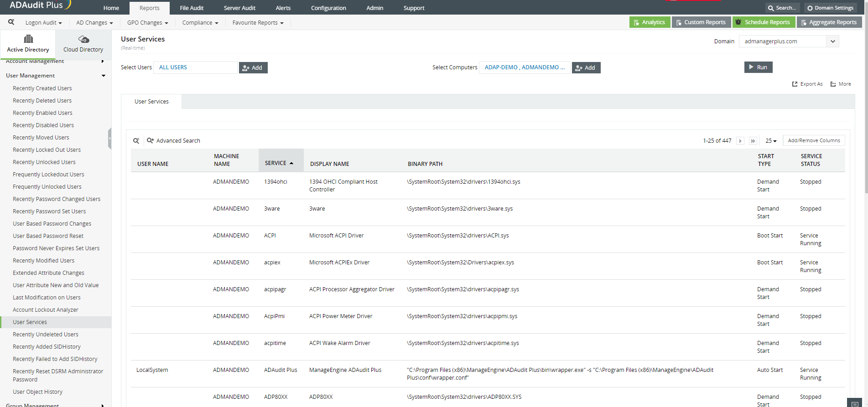Open the Active Directory panel icon
Image resolution: width=868 pixels, height=407 pixels.
point(28,39)
